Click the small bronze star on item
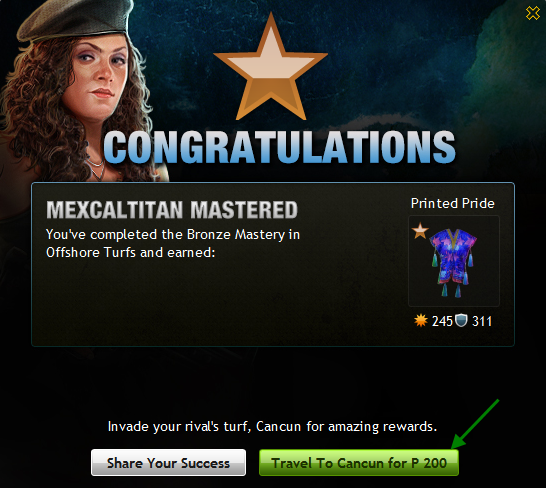The width and height of the screenshot is (546, 488). pos(420,231)
